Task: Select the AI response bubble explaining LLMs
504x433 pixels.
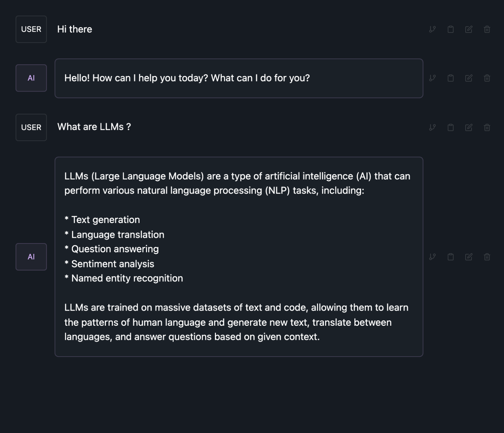Action: point(239,257)
